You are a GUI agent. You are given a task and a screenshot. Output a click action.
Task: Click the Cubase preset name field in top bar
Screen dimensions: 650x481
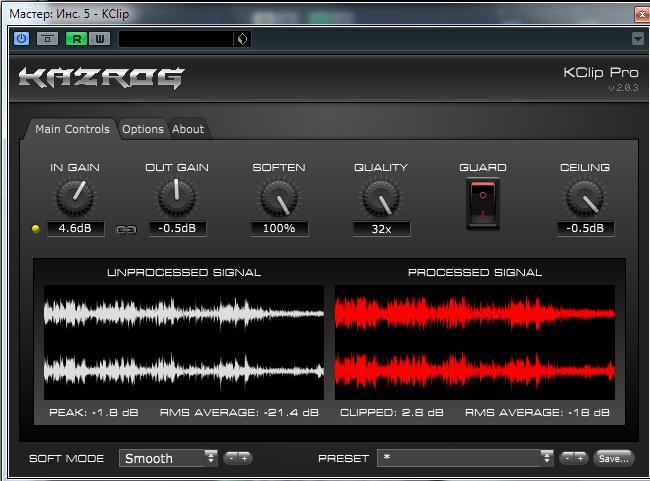[x=176, y=39]
